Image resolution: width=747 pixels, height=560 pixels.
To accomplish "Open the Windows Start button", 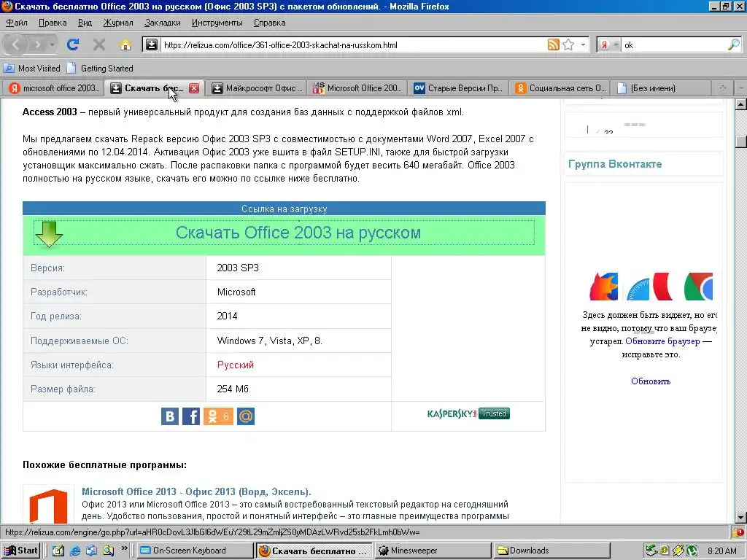I will tap(21, 551).
